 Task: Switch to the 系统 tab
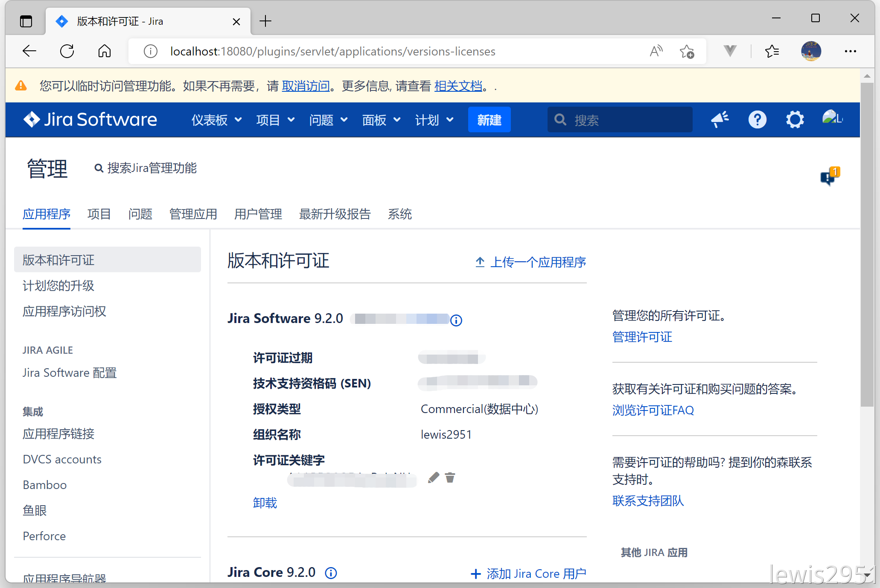coord(399,214)
